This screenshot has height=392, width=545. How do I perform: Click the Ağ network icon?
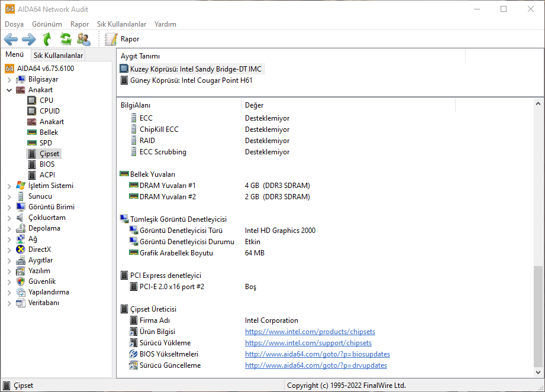click(x=21, y=239)
